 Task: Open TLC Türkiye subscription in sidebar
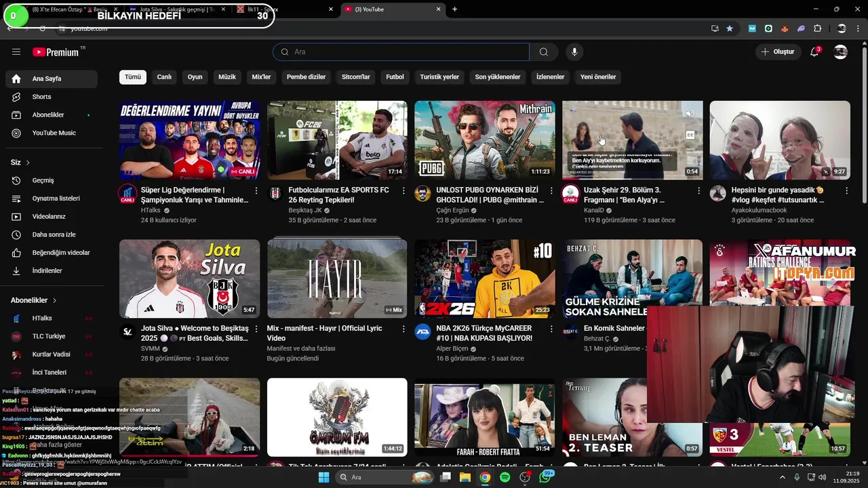tap(52, 336)
